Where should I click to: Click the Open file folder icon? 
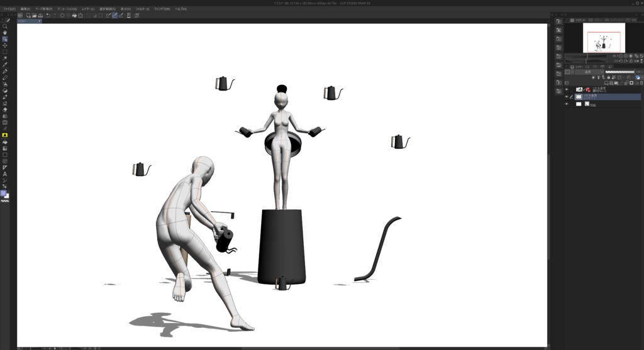tap(35, 15)
